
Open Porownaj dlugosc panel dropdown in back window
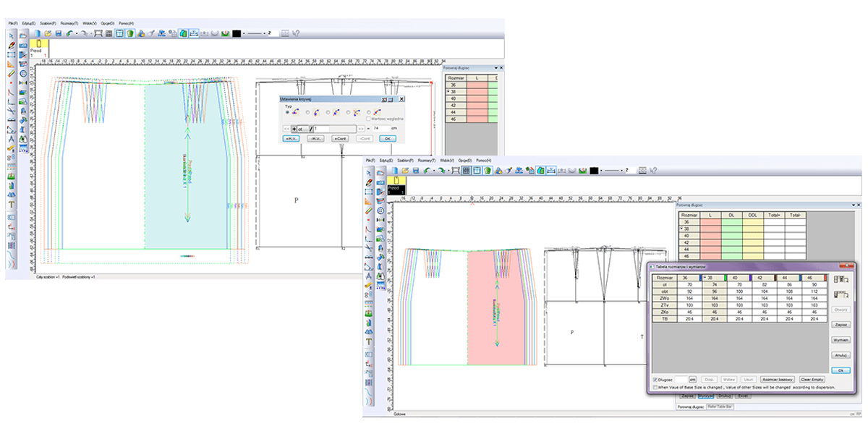pos(496,68)
